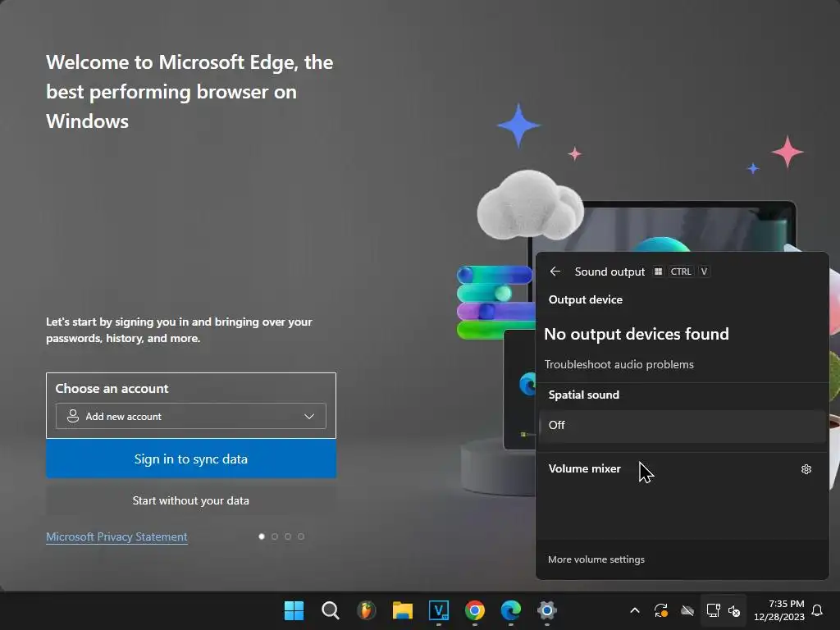Screen dimensions: 840x630
Task: Click the Spatial sound heading
Action: tap(584, 395)
